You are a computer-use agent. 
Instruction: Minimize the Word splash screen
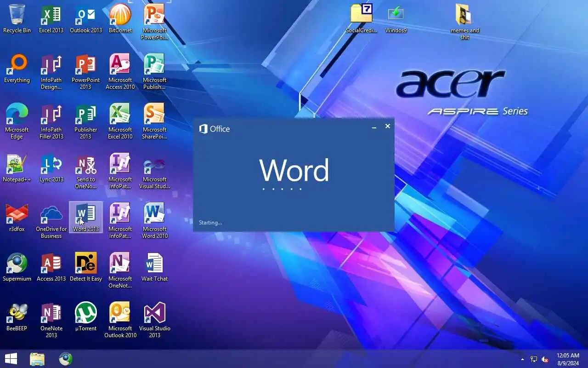coord(374,126)
